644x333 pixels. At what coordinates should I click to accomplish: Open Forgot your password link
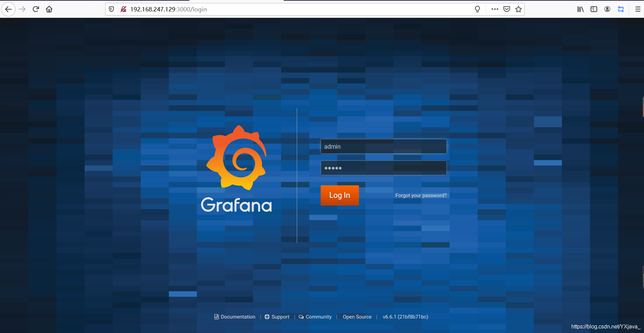click(421, 195)
